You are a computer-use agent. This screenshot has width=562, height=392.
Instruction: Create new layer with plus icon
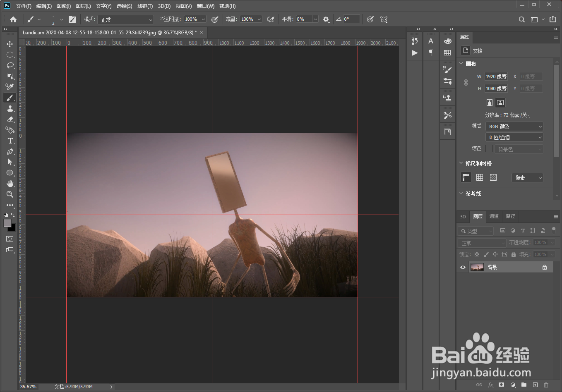click(x=535, y=385)
